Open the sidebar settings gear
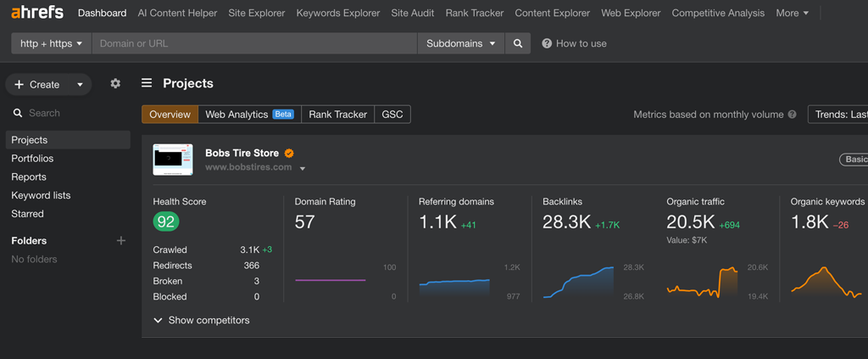The height and width of the screenshot is (359, 868). pyautogui.click(x=115, y=83)
